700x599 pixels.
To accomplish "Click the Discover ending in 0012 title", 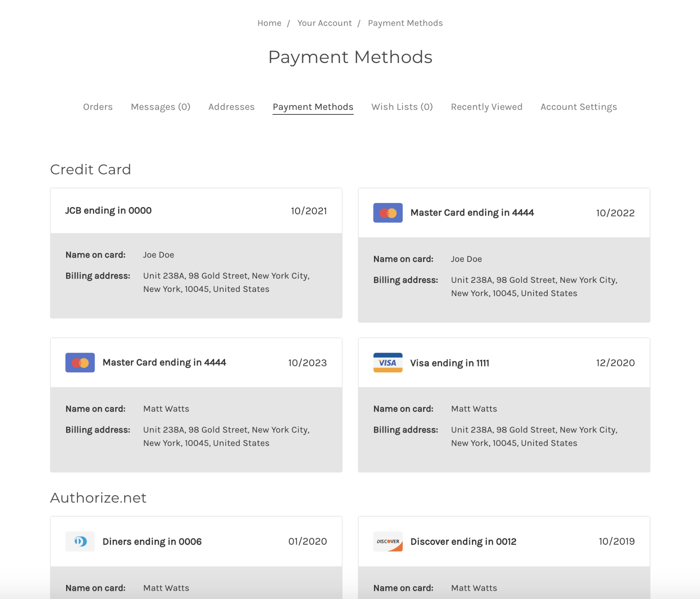I will (x=463, y=542).
